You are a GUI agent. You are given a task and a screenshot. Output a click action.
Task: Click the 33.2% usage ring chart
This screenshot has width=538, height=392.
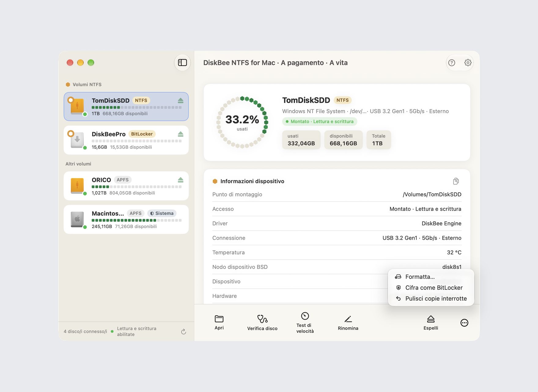[x=242, y=122]
